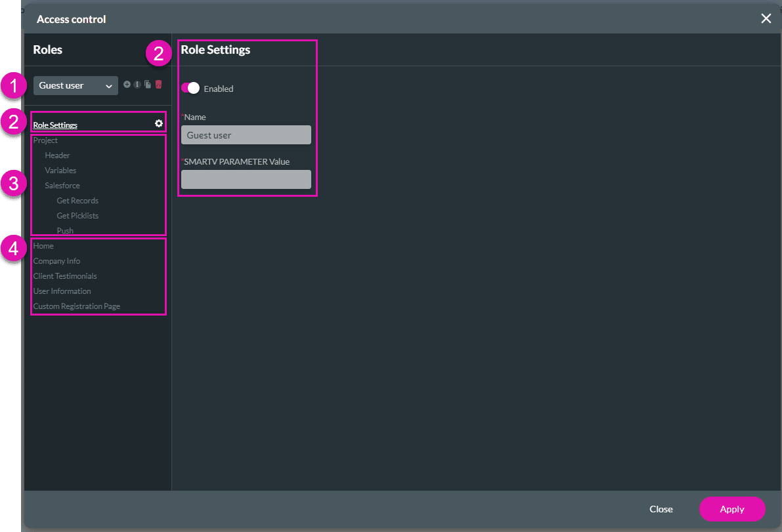Select the Header item under Project
The image size is (782, 532).
pyautogui.click(x=57, y=155)
